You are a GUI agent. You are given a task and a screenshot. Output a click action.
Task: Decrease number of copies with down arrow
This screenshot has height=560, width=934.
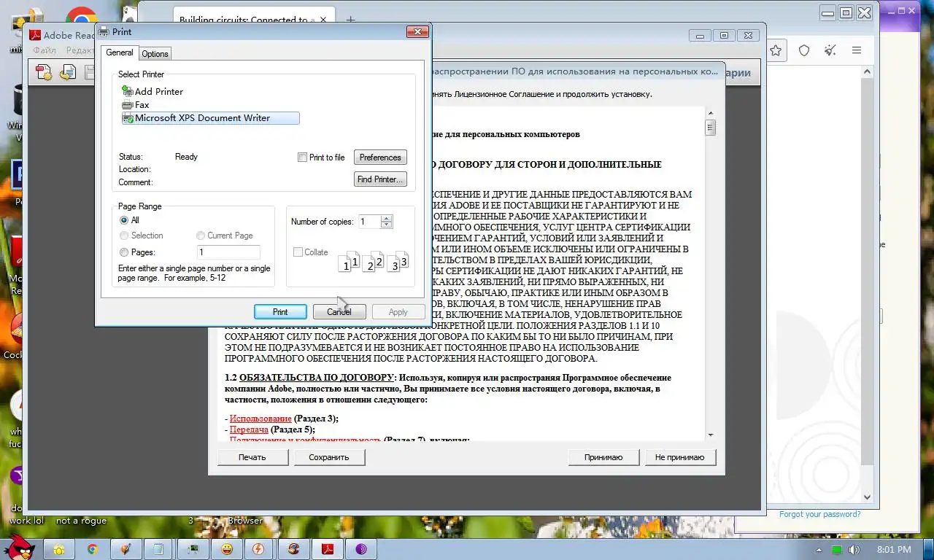click(x=387, y=225)
